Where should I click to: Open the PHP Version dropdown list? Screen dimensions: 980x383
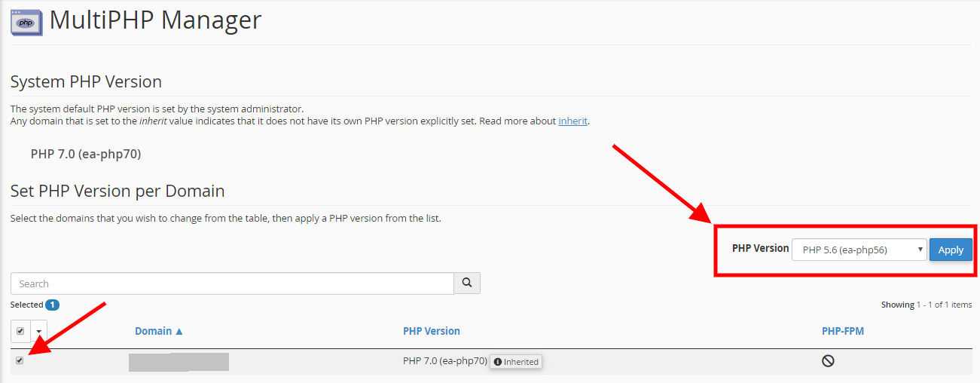[859, 250]
